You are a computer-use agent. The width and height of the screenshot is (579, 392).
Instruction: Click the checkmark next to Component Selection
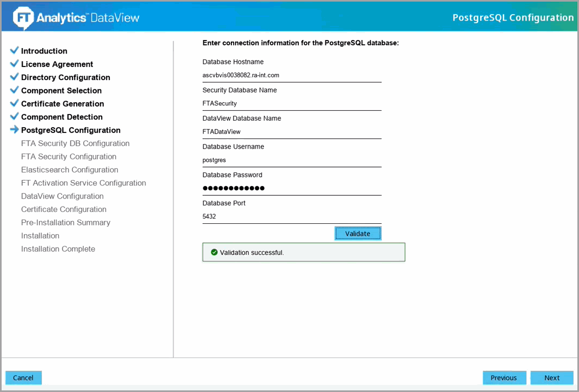tap(15, 90)
